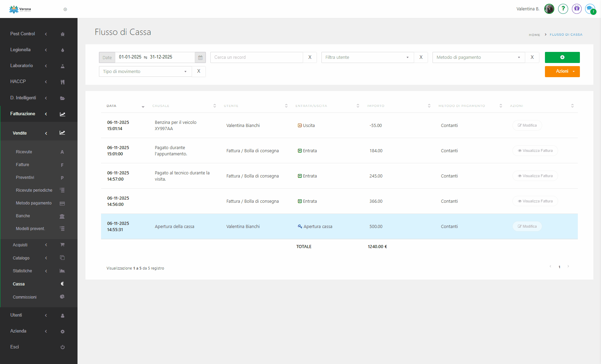Click Visualizza Fattura for the 184.00 entry
This screenshot has width=601, height=364.
tap(535, 151)
